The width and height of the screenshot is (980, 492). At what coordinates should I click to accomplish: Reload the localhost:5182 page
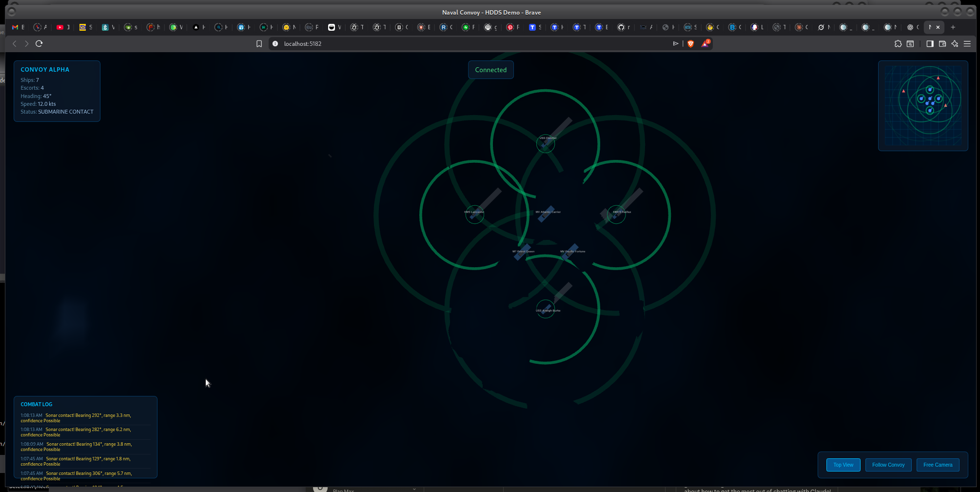click(39, 43)
